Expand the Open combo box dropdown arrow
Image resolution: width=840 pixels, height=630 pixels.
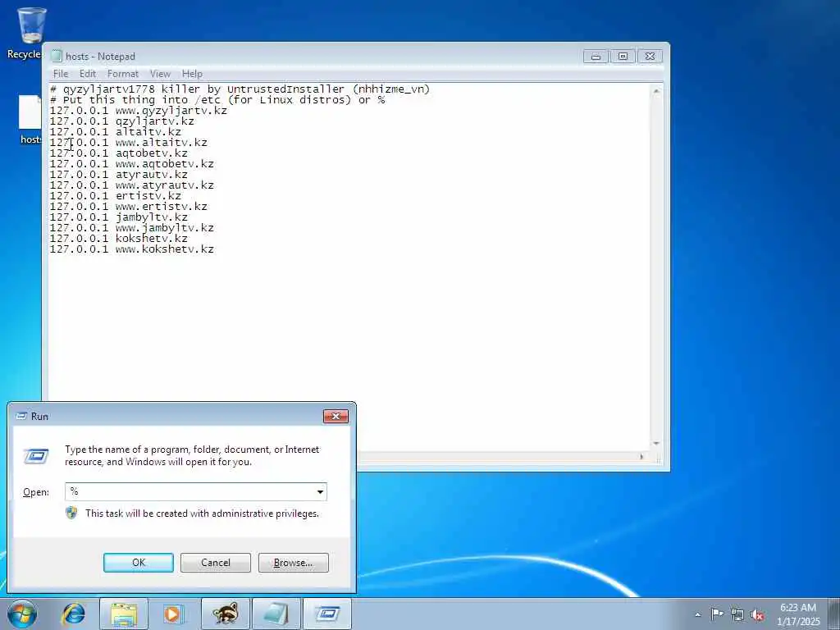click(x=320, y=492)
